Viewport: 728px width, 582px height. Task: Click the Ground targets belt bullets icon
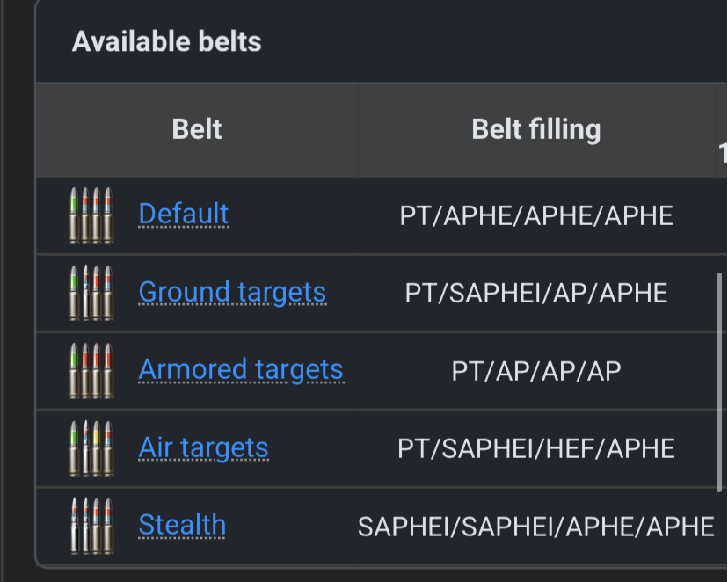pos(91,293)
